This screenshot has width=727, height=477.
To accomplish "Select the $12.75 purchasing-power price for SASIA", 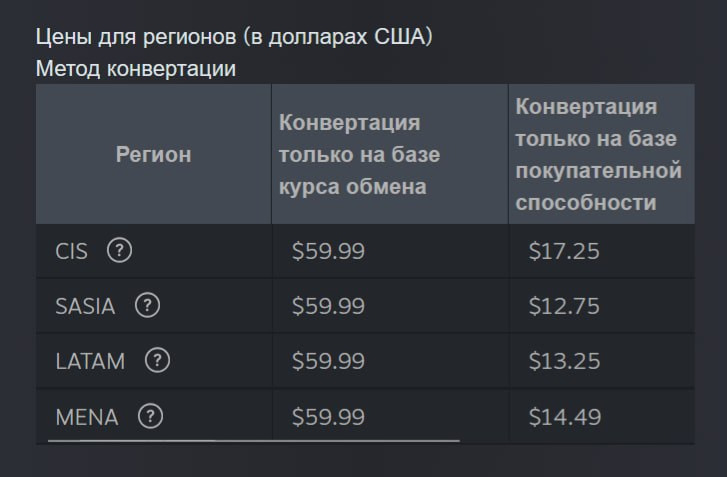I will click(564, 307).
